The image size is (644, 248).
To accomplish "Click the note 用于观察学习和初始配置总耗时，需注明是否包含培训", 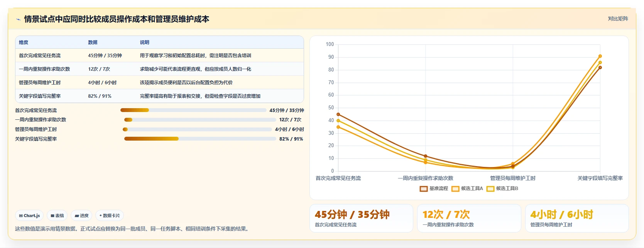I will [x=195, y=56].
